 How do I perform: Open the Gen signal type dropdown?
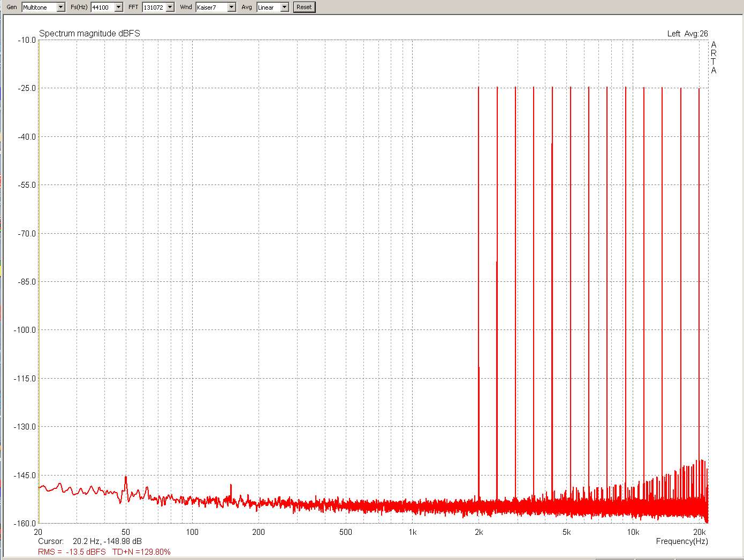[x=60, y=7]
